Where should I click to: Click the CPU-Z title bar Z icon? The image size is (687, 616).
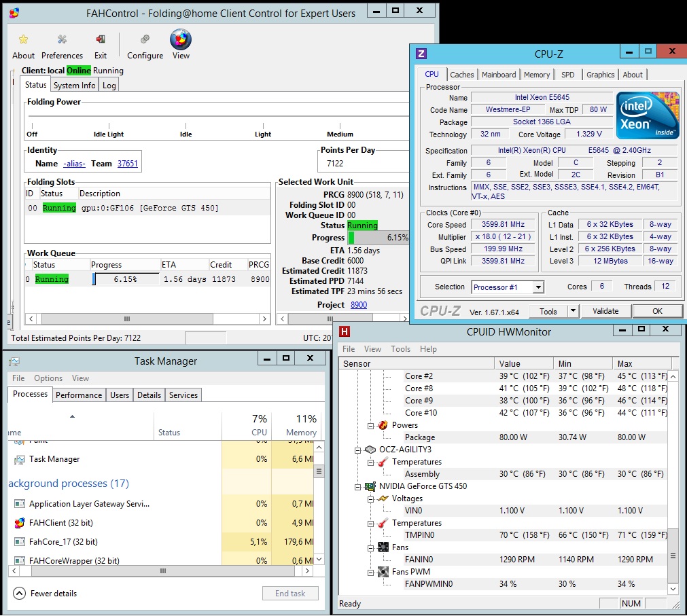tap(421, 54)
